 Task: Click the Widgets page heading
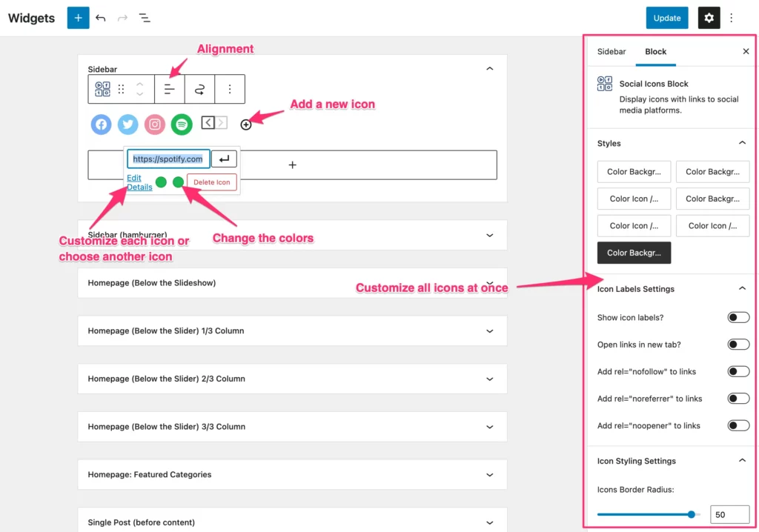[x=31, y=18]
